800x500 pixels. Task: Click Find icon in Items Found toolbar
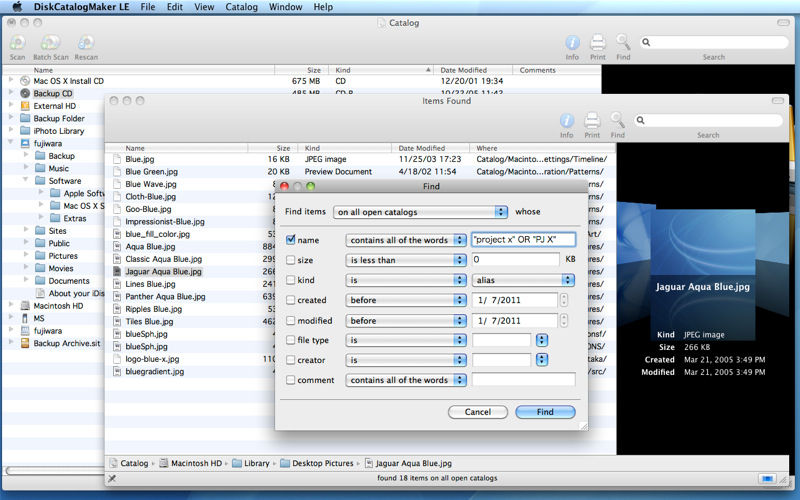[617, 120]
